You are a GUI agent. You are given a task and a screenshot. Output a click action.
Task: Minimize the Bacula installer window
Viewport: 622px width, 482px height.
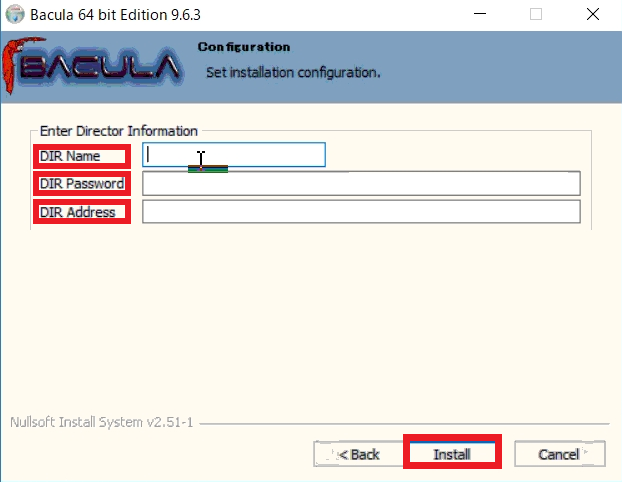[x=480, y=14]
